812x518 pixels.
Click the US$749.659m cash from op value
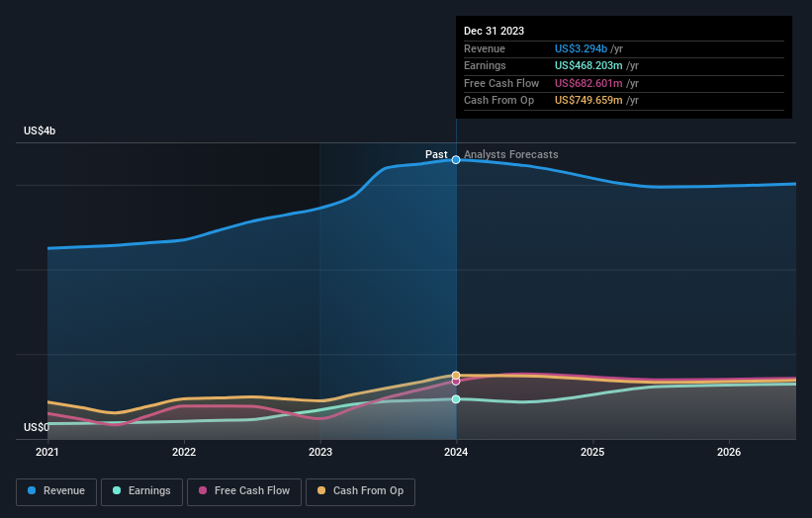click(x=588, y=101)
